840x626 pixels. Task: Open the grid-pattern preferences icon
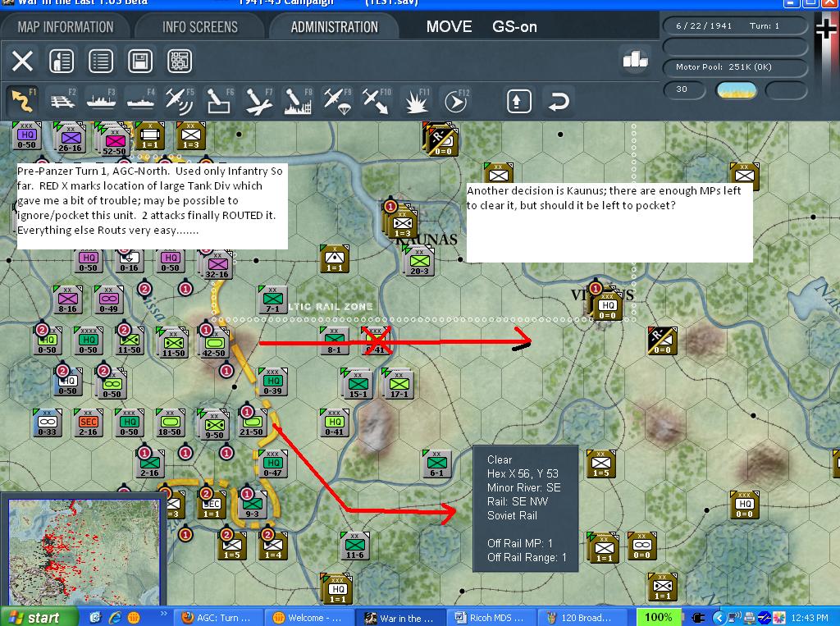pyautogui.click(x=180, y=61)
